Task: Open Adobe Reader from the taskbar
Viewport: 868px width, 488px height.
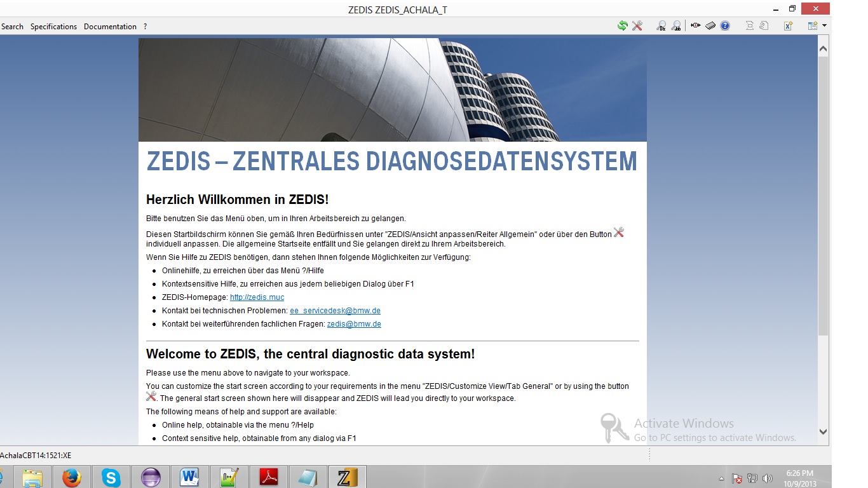Action: click(268, 477)
